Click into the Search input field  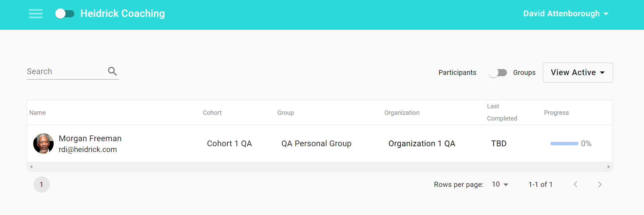[66, 71]
